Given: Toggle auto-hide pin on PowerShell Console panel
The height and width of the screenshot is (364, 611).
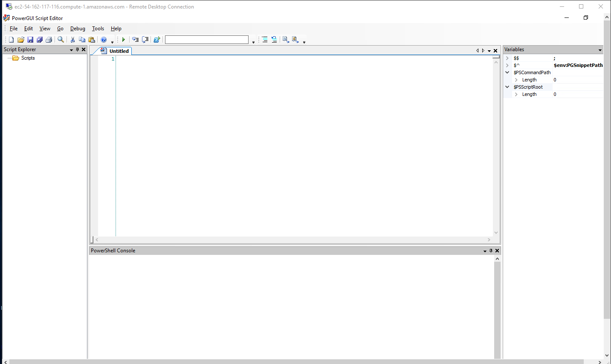Looking at the screenshot, I should pyautogui.click(x=491, y=251).
